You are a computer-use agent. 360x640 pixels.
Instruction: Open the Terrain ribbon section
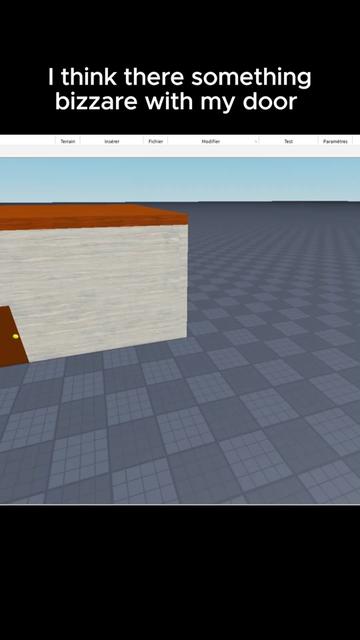68,141
